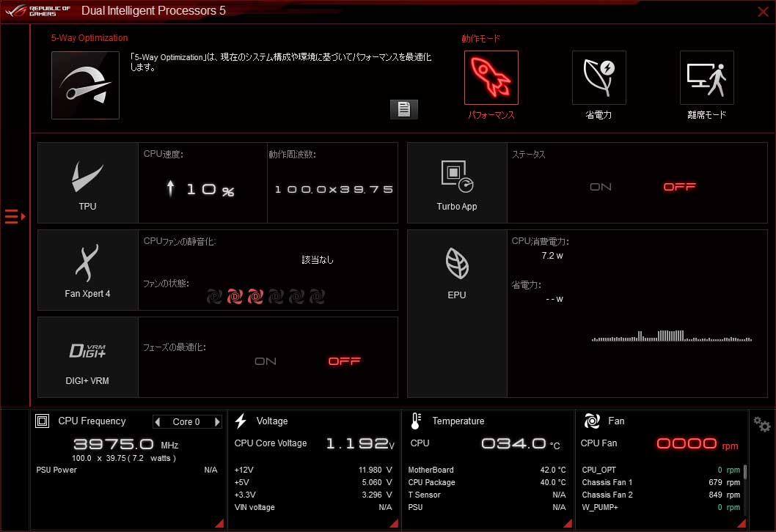Turn Turbo App status ON
Screen dimensions: 776x532
pyautogui.click(x=600, y=187)
